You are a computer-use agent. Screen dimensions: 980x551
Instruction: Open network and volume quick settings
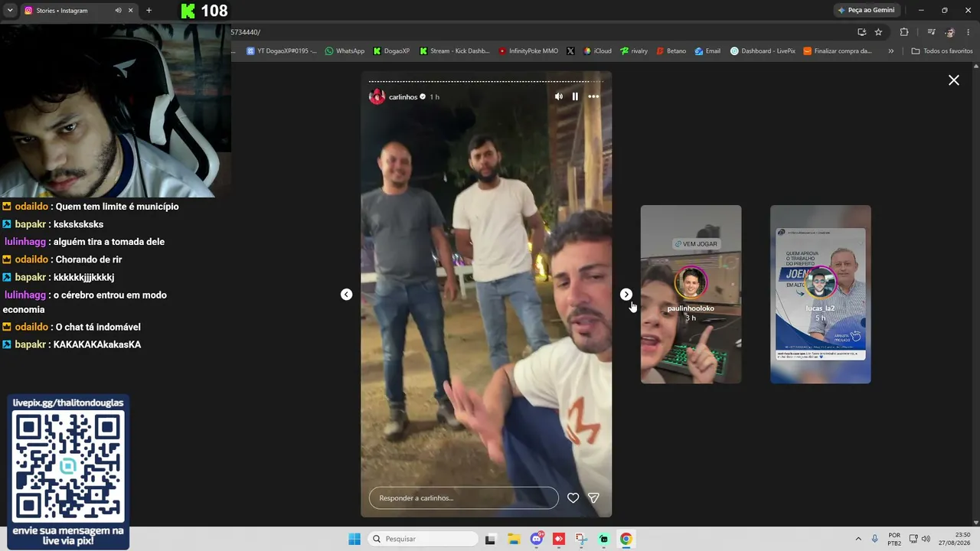(920, 539)
